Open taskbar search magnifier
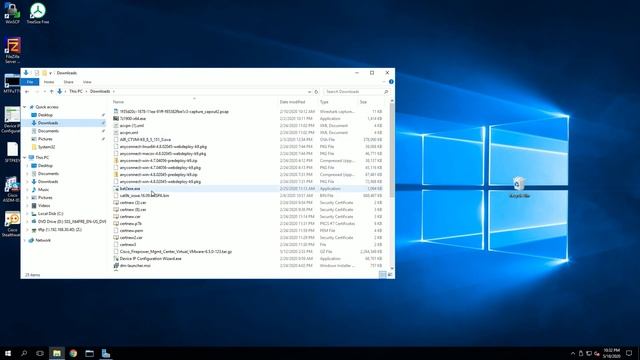The image size is (640, 360). coord(24,353)
